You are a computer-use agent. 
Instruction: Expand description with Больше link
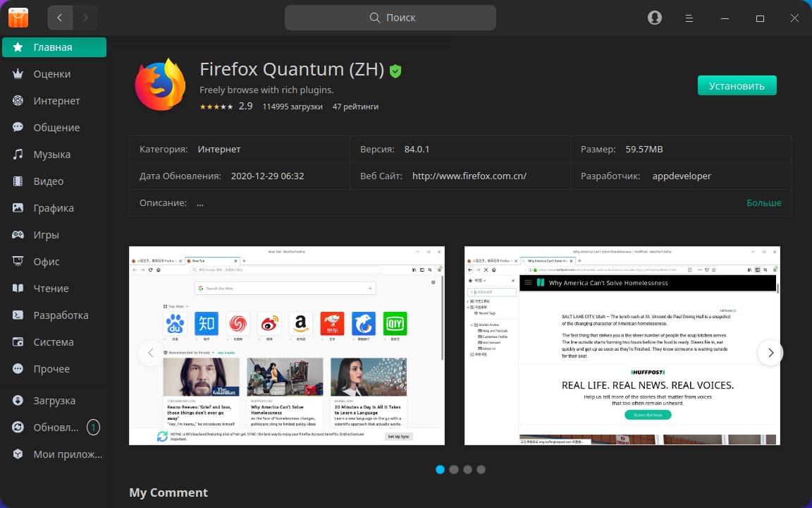click(764, 202)
